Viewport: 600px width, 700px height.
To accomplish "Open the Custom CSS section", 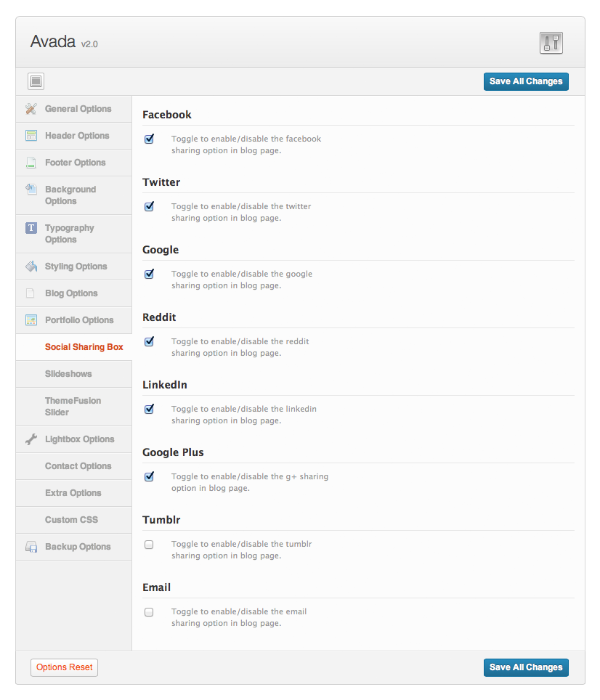I will pyautogui.click(x=71, y=520).
